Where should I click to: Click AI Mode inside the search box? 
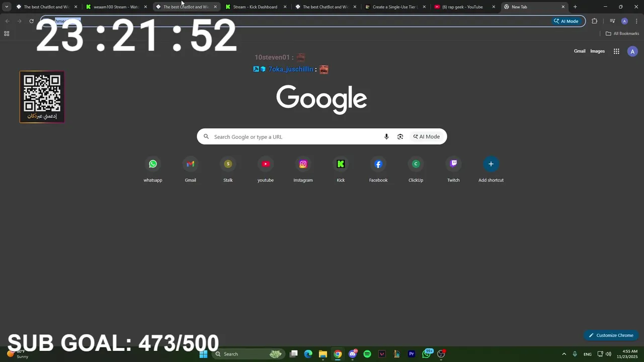tap(427, 137)
